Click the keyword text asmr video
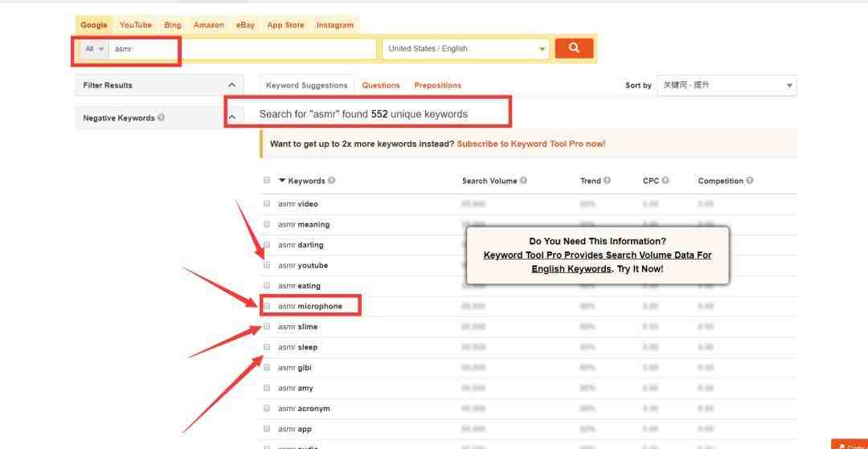Image resolution: width=868 pixels, height=449 pixels. 298,203
